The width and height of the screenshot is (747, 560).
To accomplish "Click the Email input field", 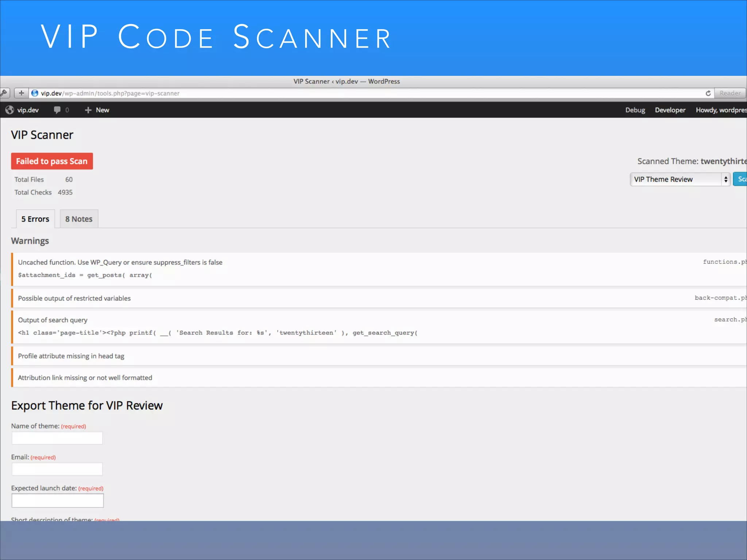I will click(57, 469).
